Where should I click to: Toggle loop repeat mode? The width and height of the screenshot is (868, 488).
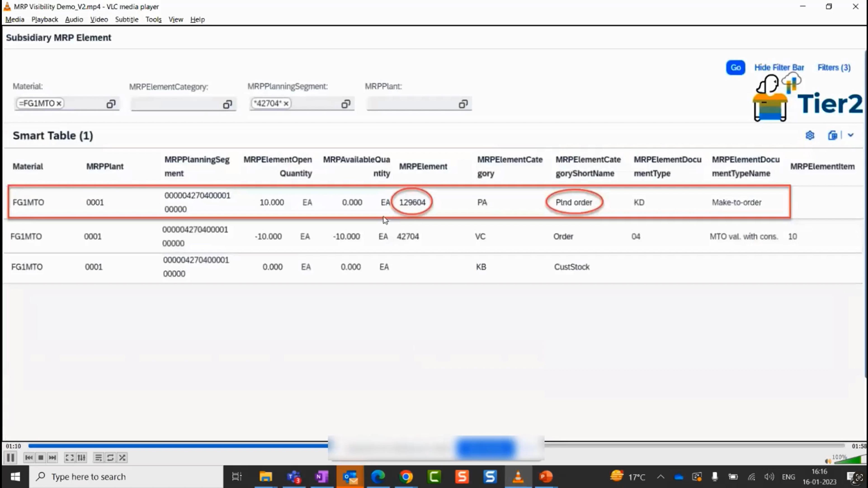(x=110, y=458)
